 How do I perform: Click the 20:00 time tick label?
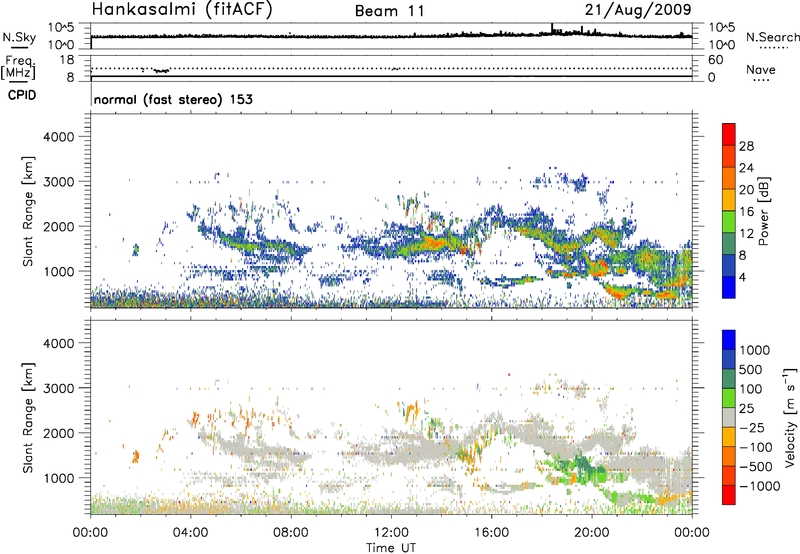tap(592, 533)
